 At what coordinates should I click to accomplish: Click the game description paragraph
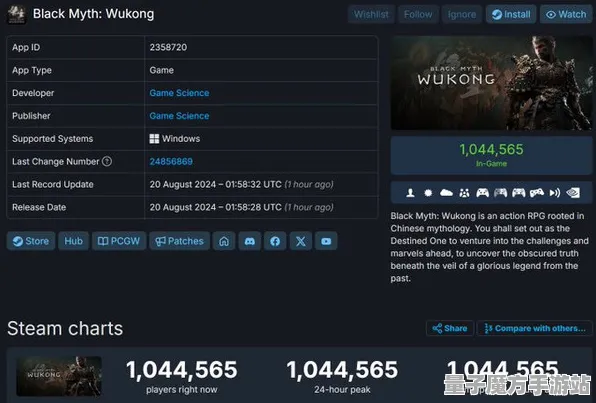[x=490, y=247]
